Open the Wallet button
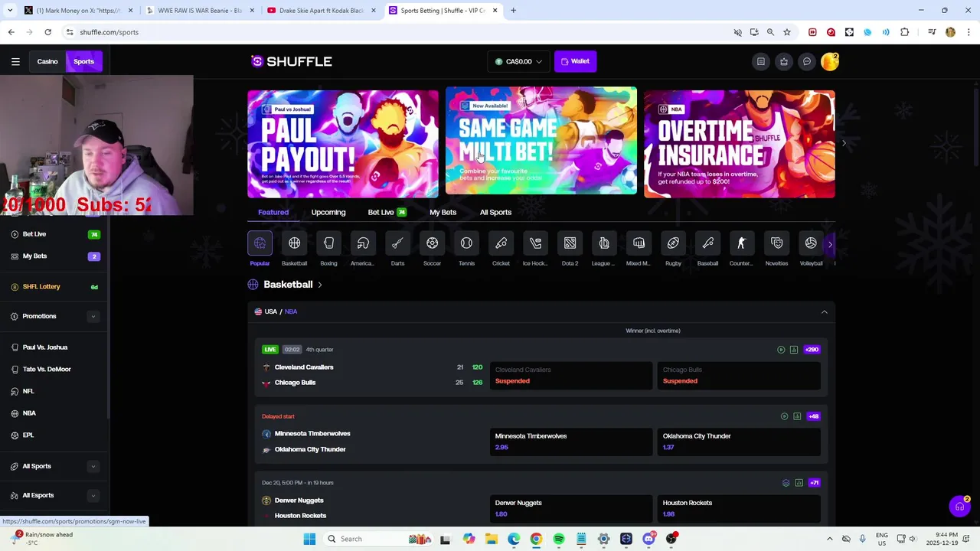This screenshot has height=551, width=980. pos(575,61)
